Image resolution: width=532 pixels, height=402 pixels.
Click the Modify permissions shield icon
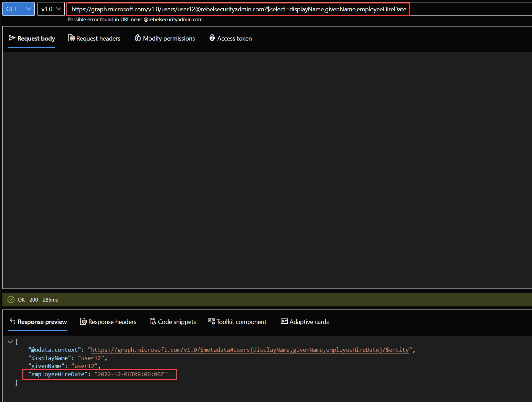[x=138, y=38]
